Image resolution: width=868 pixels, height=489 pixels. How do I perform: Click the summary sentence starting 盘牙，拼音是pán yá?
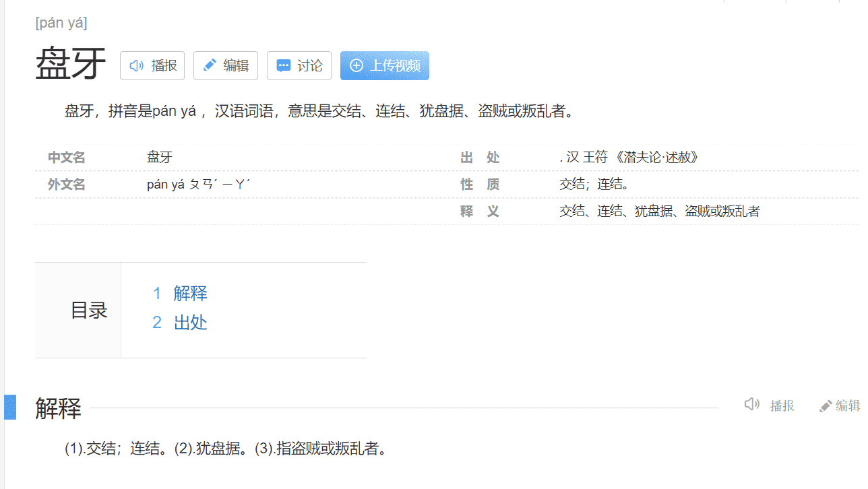[321, 111]
